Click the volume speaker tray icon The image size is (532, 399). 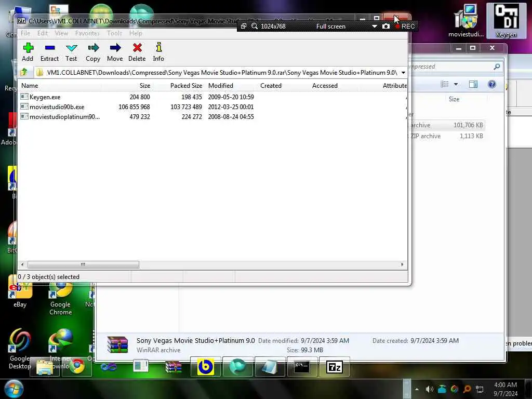point(429,389)
